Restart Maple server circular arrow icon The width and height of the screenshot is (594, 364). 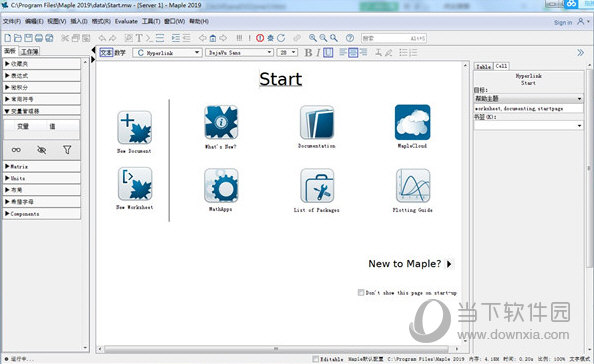[281, 38]
